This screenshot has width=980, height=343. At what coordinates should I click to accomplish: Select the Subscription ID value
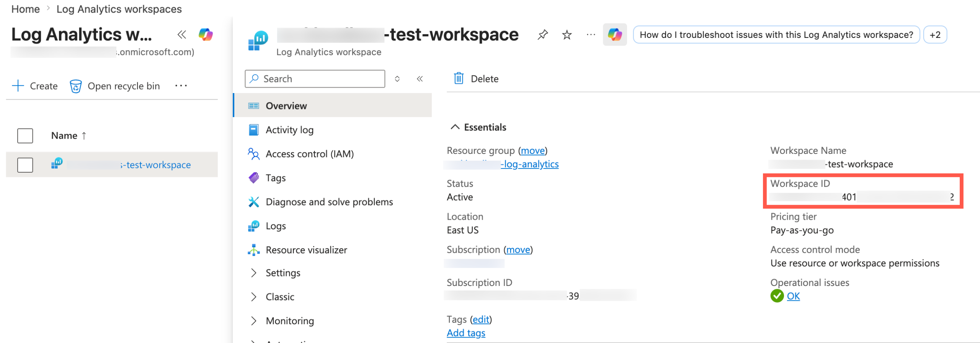tap(541, 296)
